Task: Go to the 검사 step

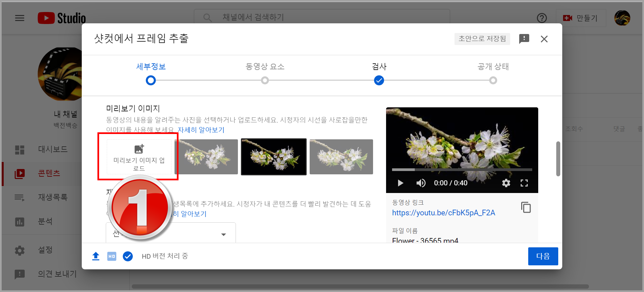Action: 379,67
